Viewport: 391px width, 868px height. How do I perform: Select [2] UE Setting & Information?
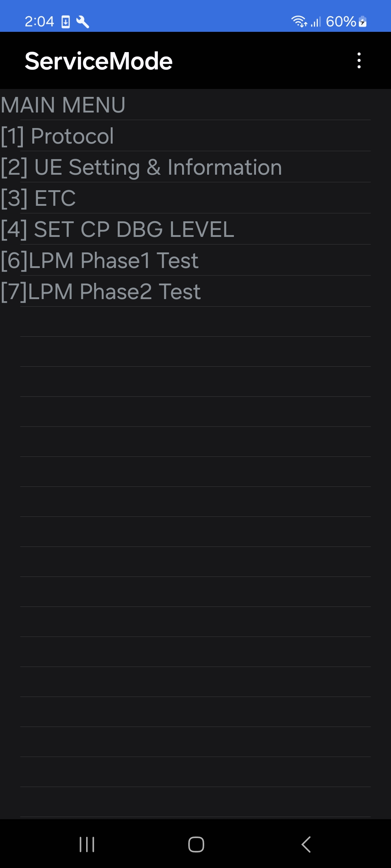pos(195,167)
